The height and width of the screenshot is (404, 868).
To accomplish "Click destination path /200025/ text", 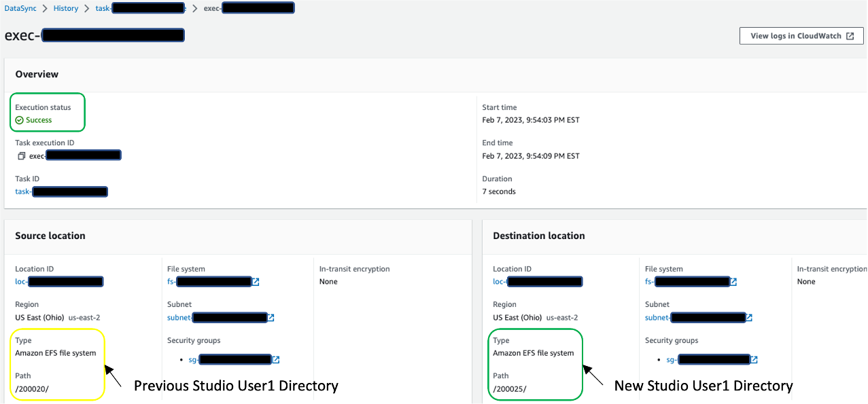I will coord(510,389).
